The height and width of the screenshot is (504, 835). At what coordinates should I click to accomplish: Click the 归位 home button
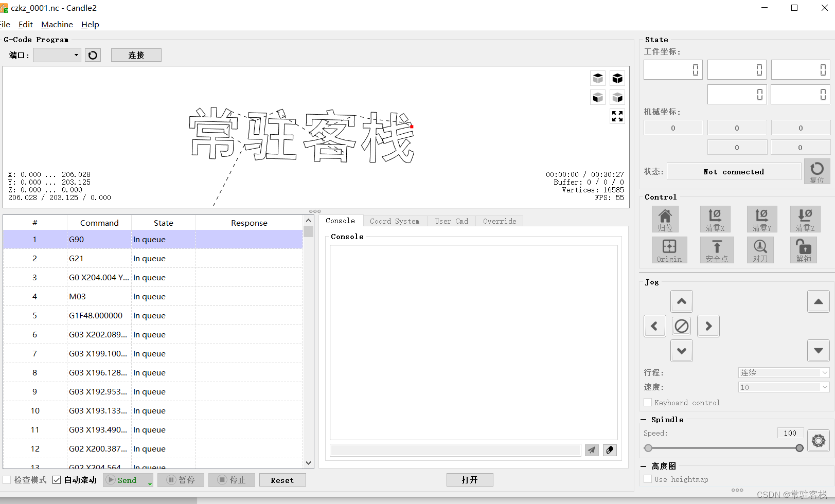click(665, 220)
